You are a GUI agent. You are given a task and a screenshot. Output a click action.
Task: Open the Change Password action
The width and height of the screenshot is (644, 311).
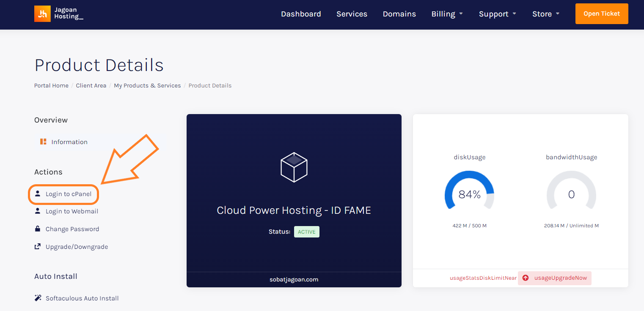pyautogui.click(x=72, y=229)
